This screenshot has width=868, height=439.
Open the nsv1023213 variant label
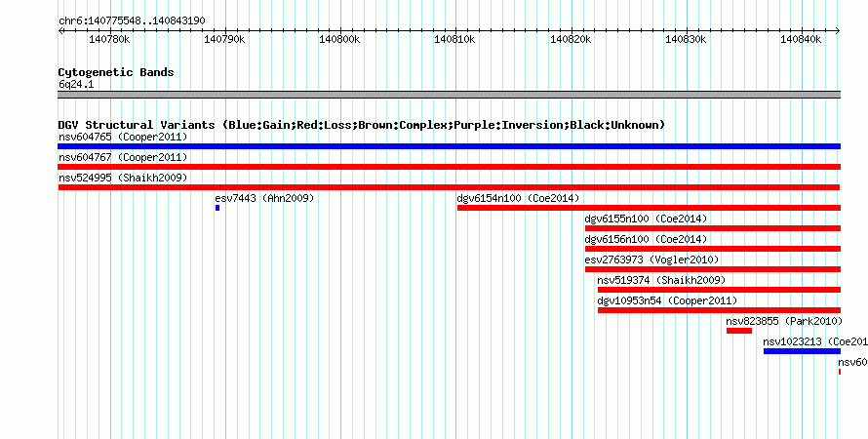pos(815,341)
